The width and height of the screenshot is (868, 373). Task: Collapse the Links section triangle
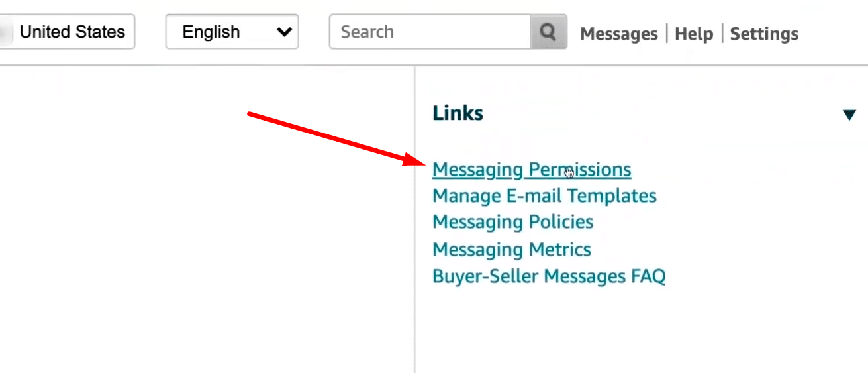[849, 115]
